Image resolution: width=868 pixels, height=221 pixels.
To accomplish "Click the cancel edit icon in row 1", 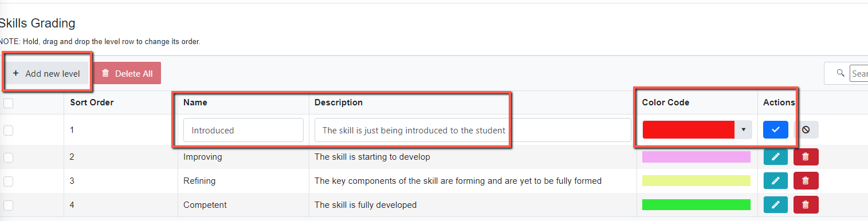I will tap(806, 130).
